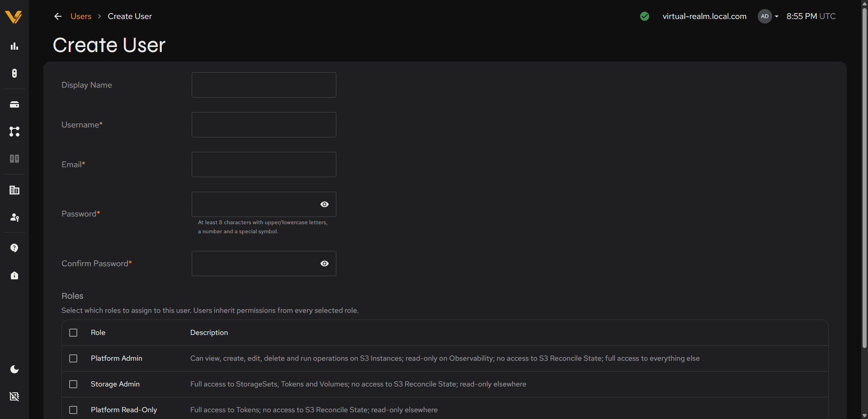Click into the Display Name field
Image resolution: width=868 pixels, height=419 pixels.
coord(264,85)
